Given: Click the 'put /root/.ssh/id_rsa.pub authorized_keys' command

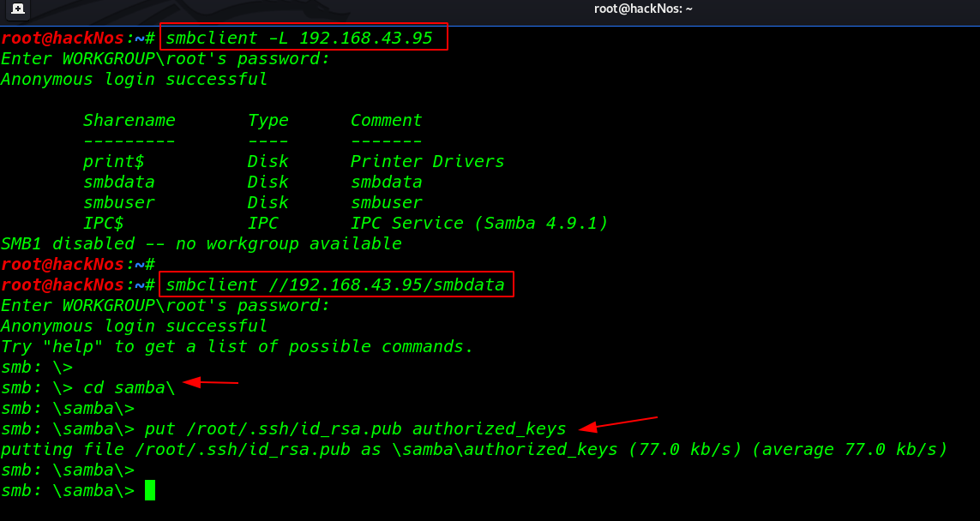Looking at the screenshot, I should tap(356, 429).
